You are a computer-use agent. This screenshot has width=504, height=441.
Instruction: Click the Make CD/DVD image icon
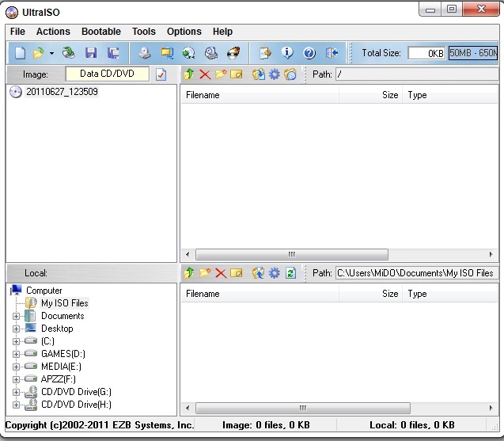[144, 53]
